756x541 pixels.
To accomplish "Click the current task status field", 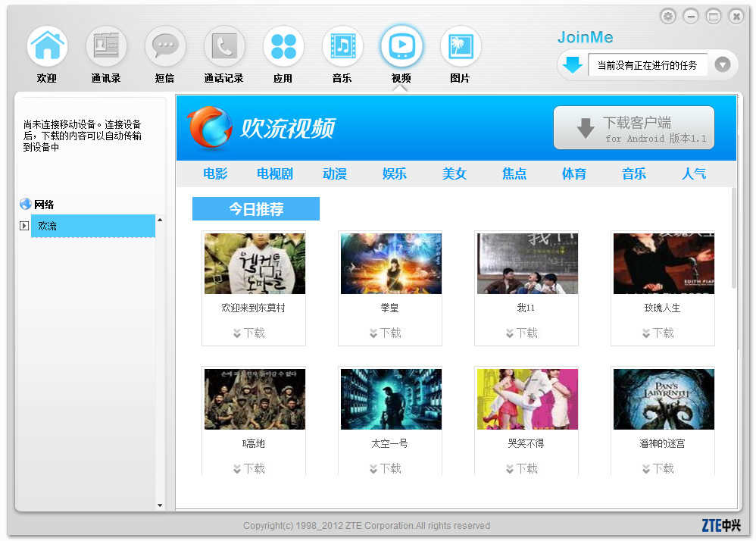I will (648, 65).
